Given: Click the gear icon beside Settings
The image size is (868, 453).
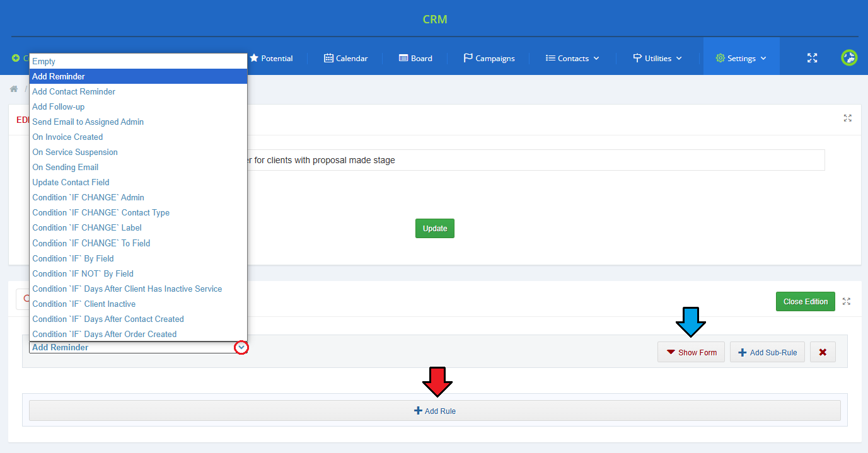Looking at the screenshot, I should (720, 58).
